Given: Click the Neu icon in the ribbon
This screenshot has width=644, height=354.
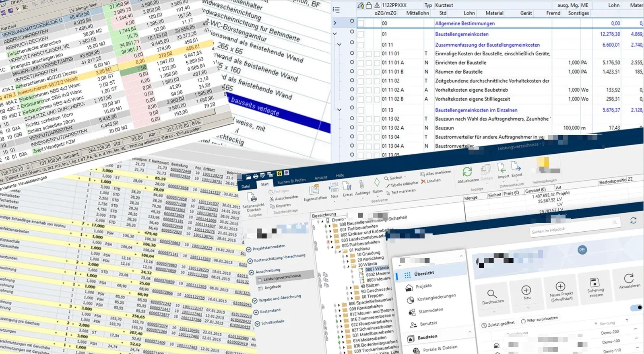Looking at the screenshot, I should point(334,187).
